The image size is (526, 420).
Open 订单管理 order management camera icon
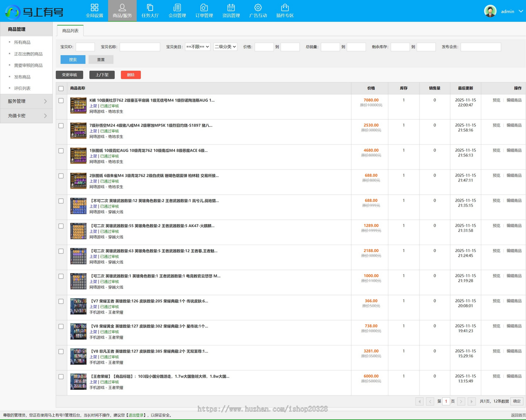coord(204,7)
